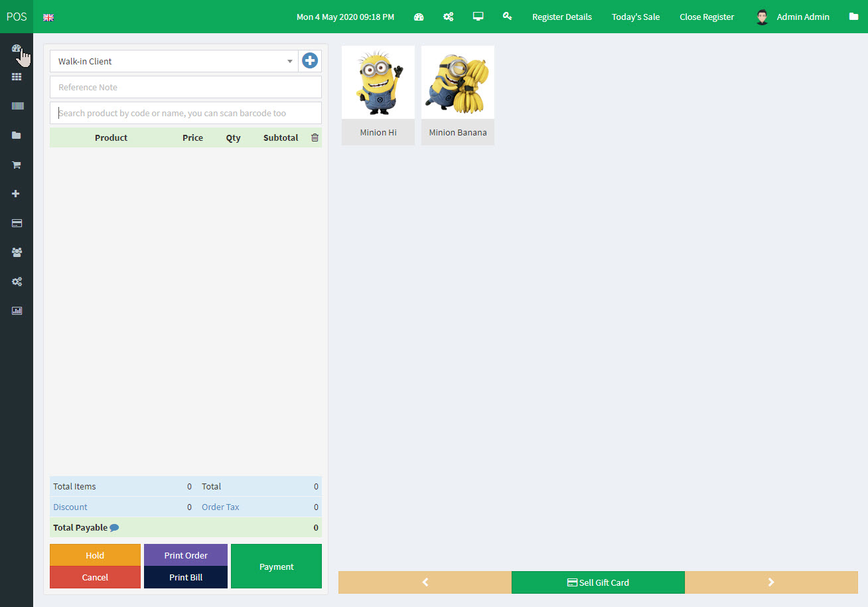Open the gift card icon in sidebar
This screenshot has height=607, width=868.
point(17,223)
